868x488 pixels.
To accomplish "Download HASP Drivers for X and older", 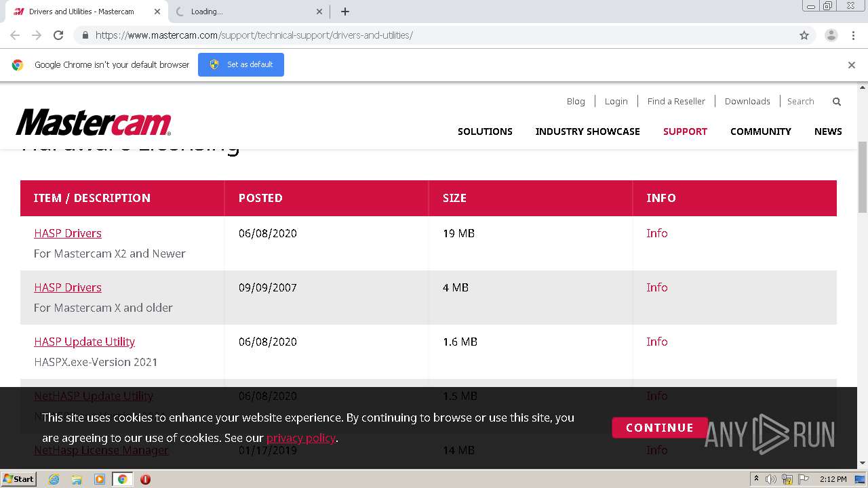I will tap(68, 287).
